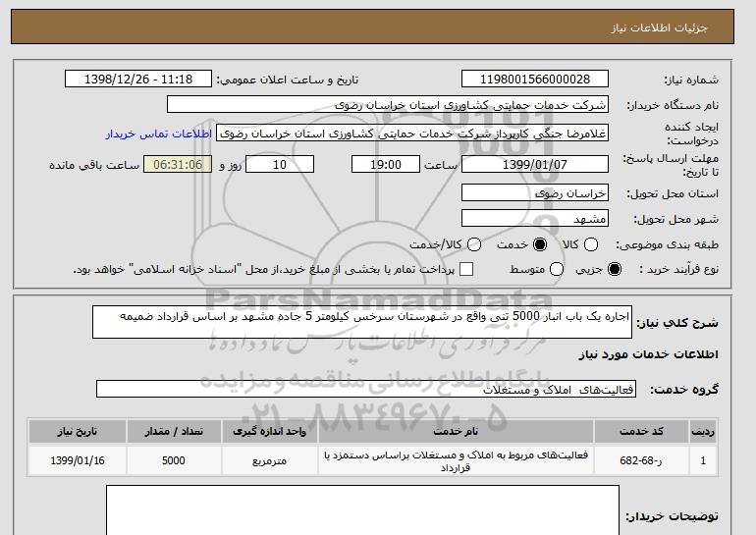Screen dimensions: 756x535
Task: Click the تعداد / مقدار column header
Action: tap(174, 431)
